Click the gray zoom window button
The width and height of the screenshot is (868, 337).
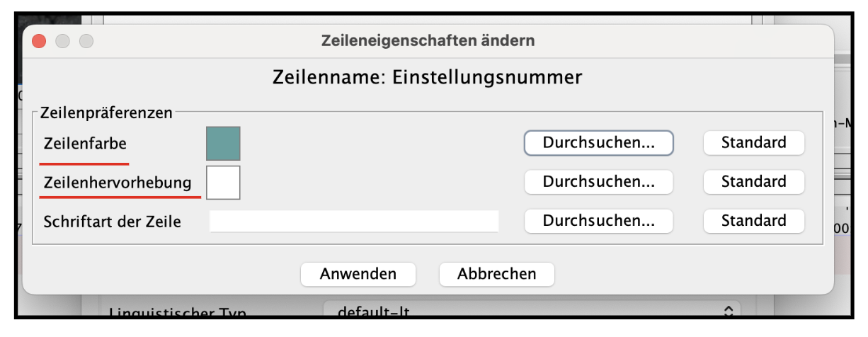point(86,42)
